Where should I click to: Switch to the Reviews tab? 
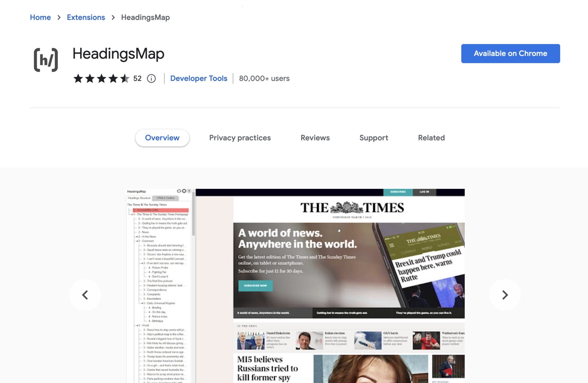click(x=315, y=138)
